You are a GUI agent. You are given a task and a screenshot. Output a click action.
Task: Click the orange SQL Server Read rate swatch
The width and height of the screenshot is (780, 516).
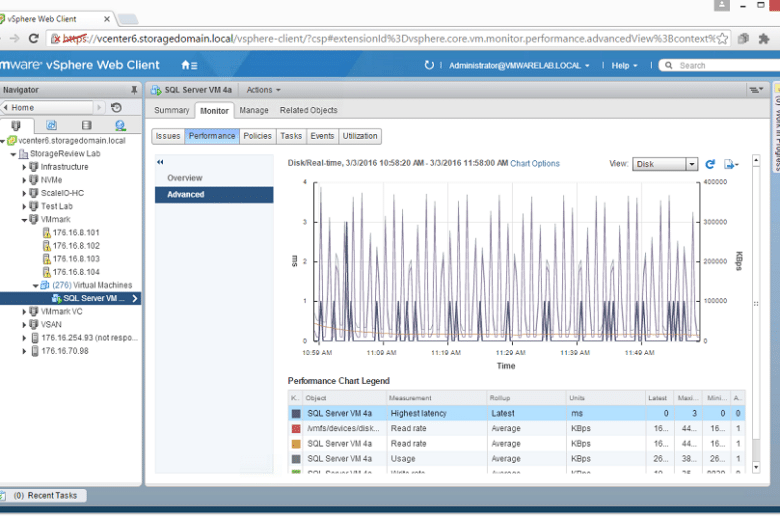click(296, 444)
